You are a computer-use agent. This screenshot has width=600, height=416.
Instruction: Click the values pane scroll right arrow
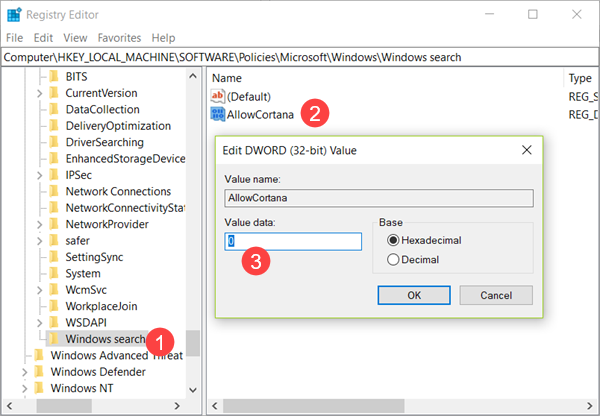tap(590, 406)
